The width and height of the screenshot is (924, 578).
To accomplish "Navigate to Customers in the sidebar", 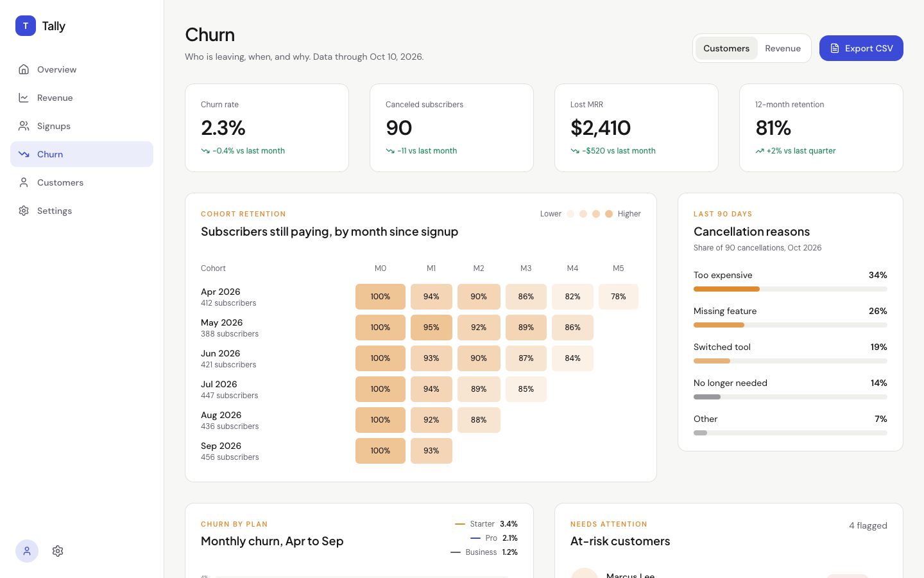I will coord(81,182).
